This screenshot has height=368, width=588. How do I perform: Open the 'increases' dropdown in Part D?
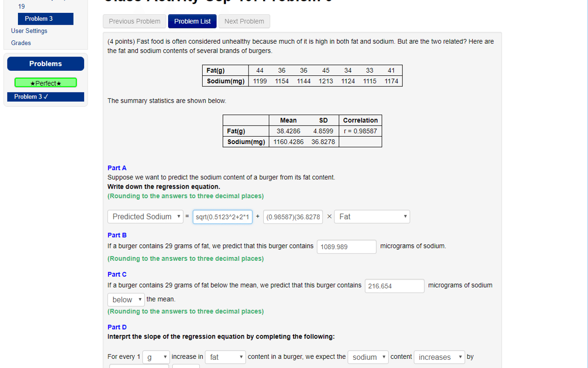point(440,357)
